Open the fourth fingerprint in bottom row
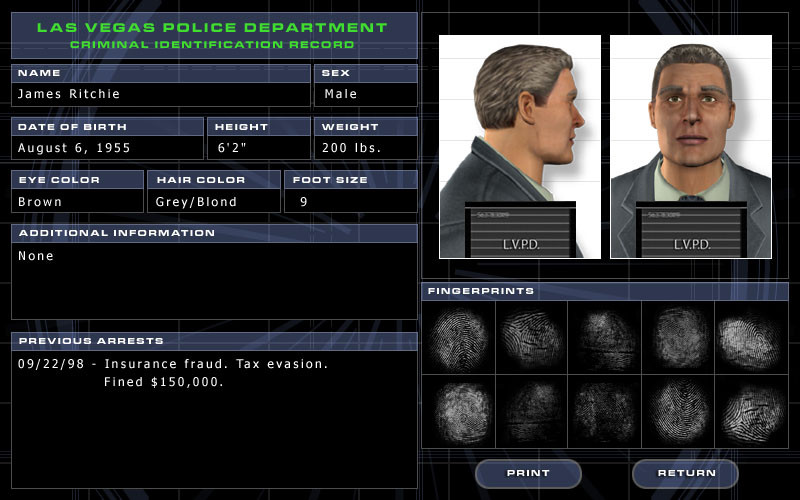This screenshot has height=500, width=800. [x=678, y=412]
